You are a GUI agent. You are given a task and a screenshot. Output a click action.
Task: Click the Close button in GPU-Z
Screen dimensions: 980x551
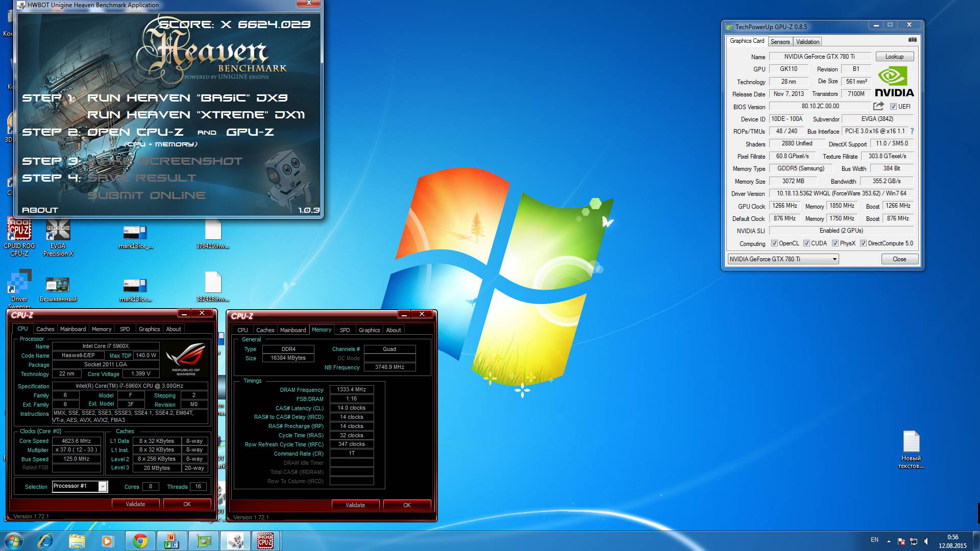coord(899,259)
